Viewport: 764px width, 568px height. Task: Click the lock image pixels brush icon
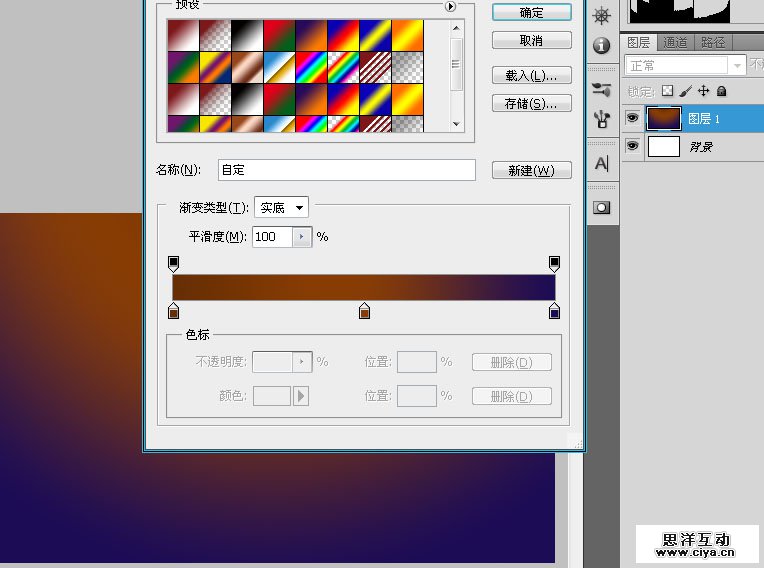tap(686, 91)
